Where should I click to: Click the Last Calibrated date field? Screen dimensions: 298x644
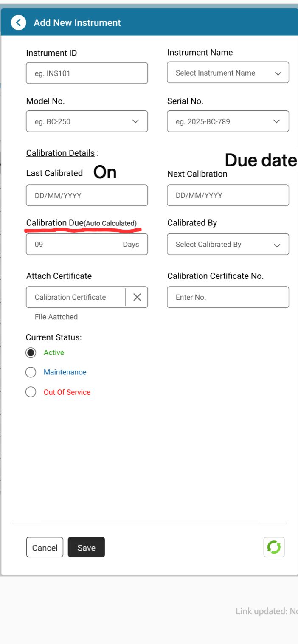point(87,196)
